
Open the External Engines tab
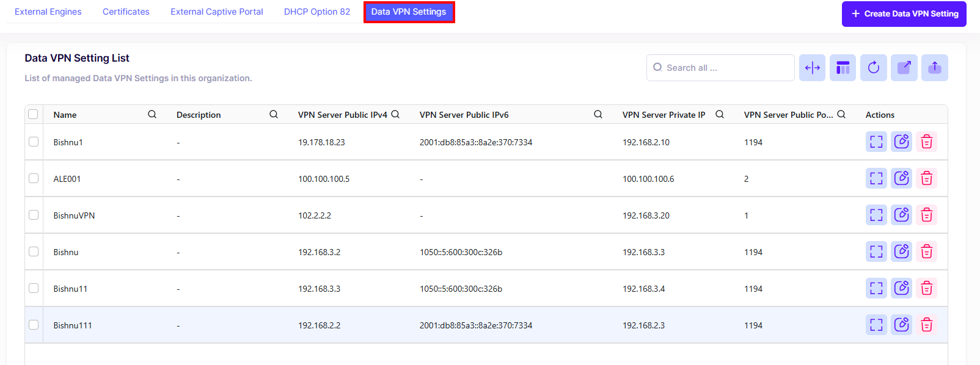48,12
